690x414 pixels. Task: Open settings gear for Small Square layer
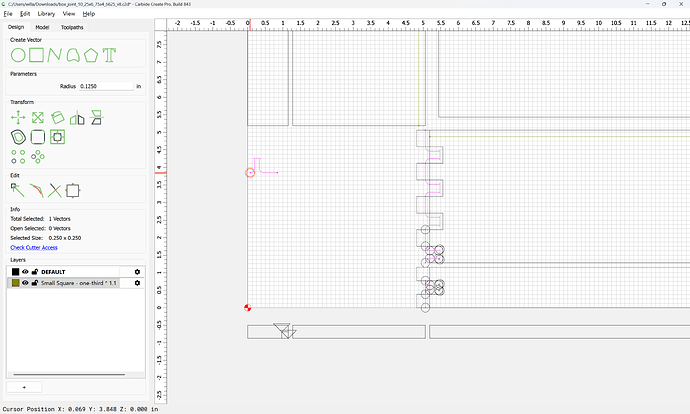[137, 283]
